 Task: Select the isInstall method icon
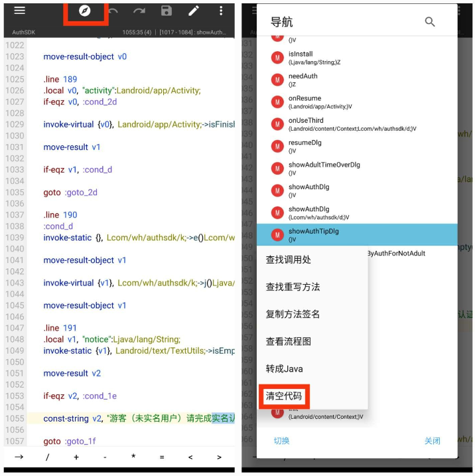pos(277,58)
